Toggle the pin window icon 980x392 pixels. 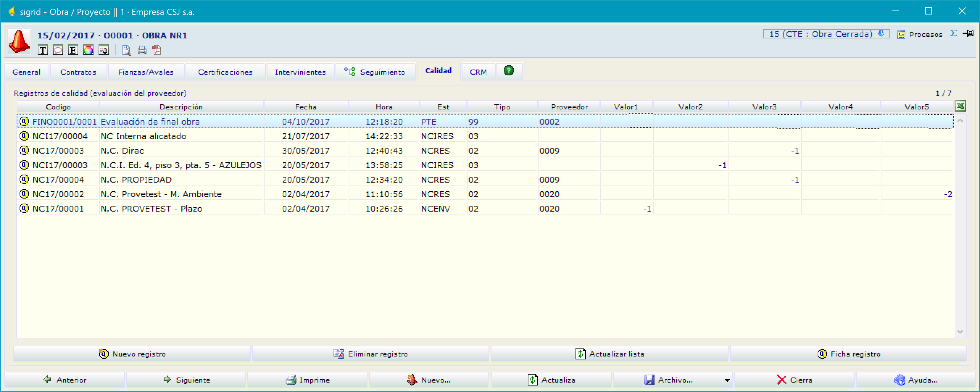[x=968, y=33]
